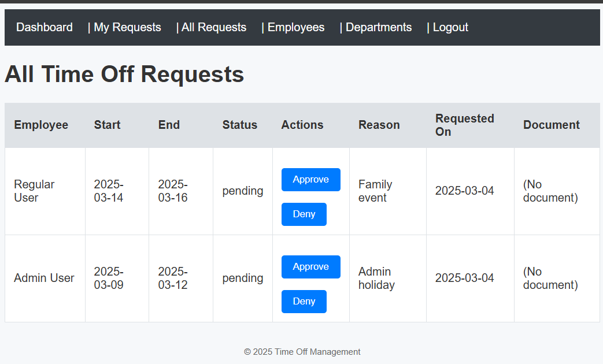
Task: Approve Regular User's time off request
Action: tap(310, 180)
